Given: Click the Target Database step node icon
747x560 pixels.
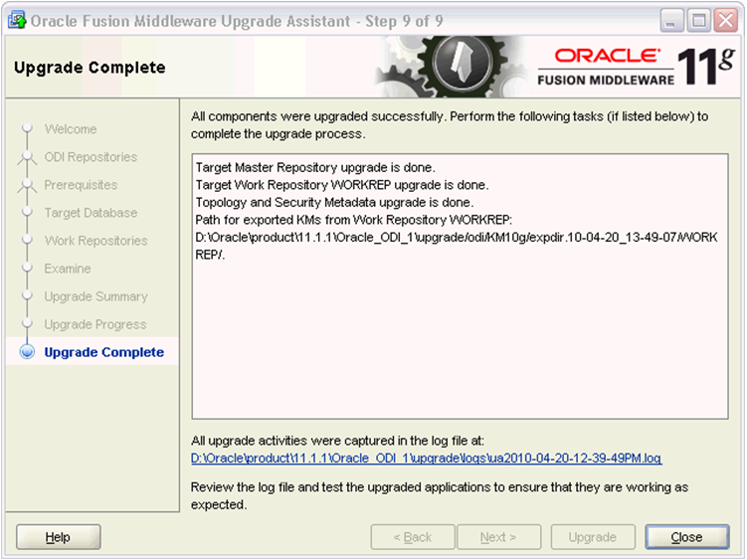Looking at the screenshot, I should (27, 212).
